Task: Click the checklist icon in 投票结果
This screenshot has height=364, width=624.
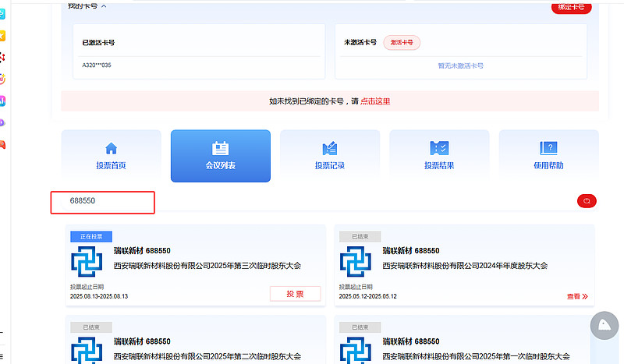Action: coord(439,148)
